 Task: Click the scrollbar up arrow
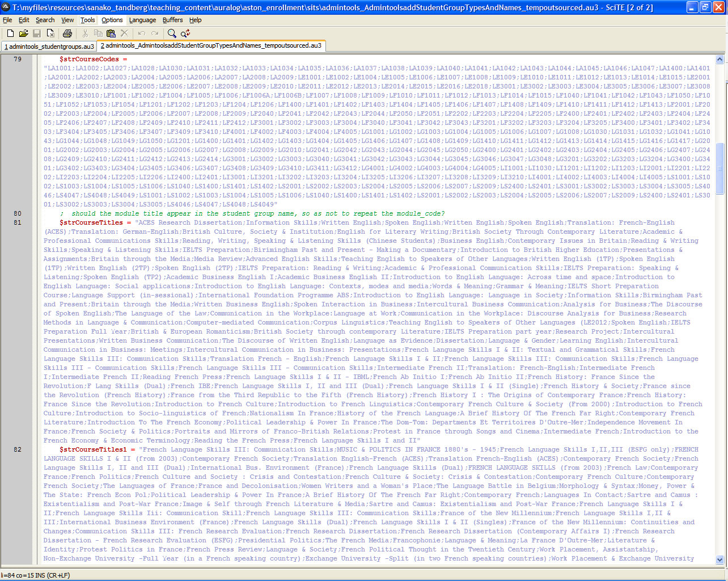[x=720, y=59]
